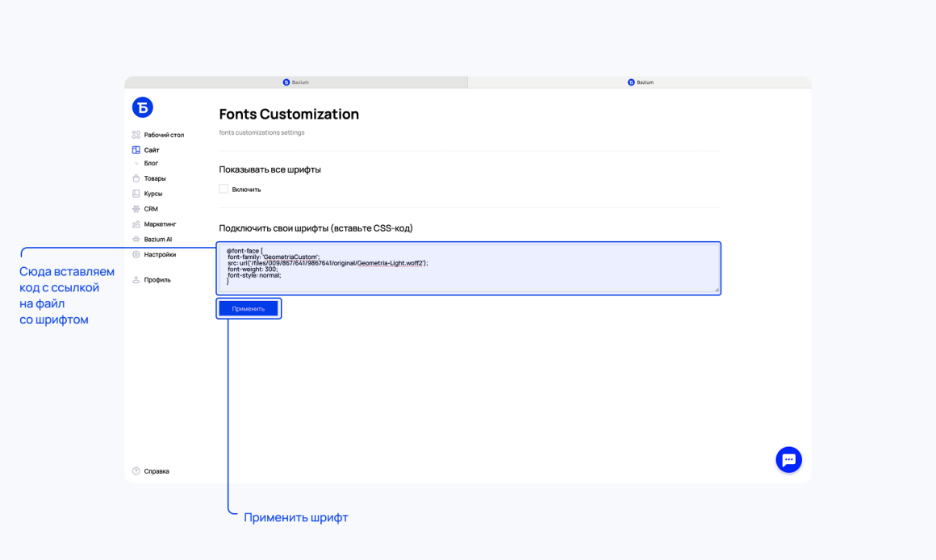The image size is (936, 560).
Task: Switch to the second Bazium tab
Action: pos(640,82)
